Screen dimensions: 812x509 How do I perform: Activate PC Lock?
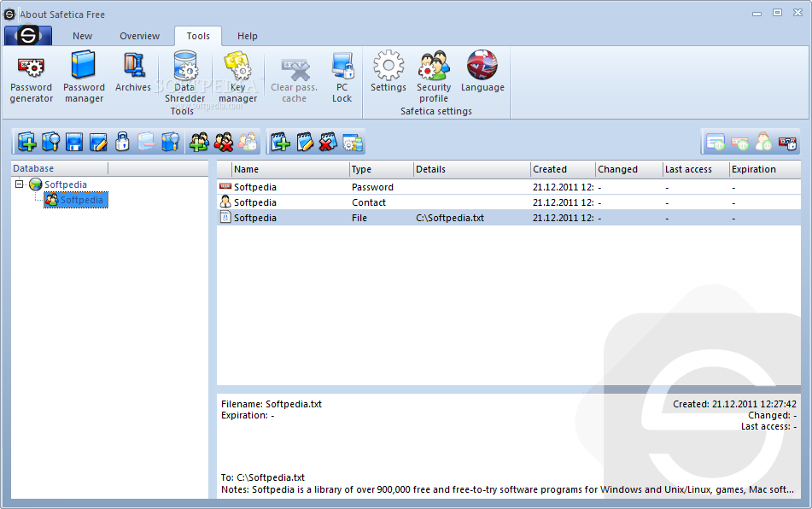click(x=342, y=77)
